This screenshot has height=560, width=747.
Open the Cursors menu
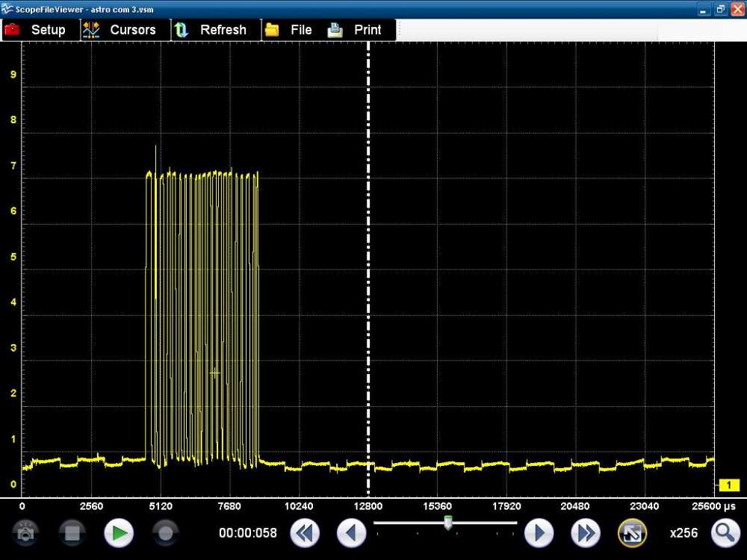click(x=120, y=30)
